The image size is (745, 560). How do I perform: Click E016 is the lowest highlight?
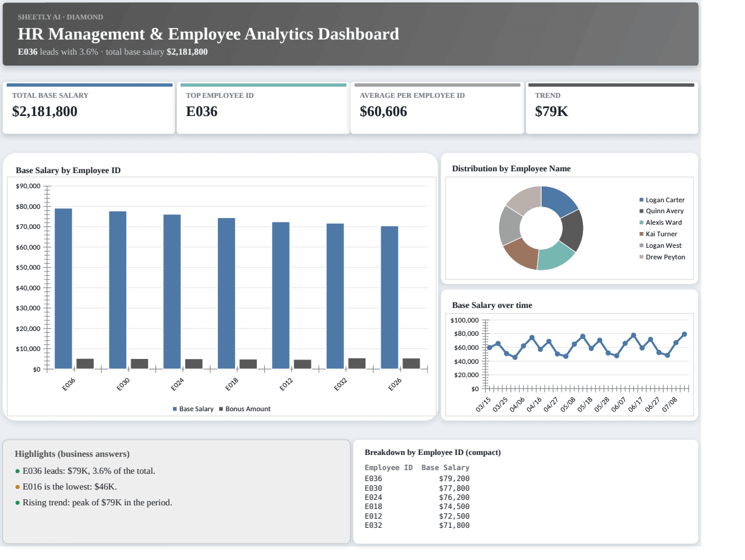pos(70,487)
